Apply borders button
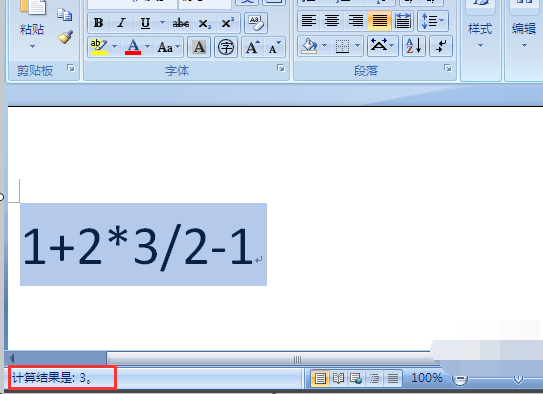543x394 pixels. 342,46
